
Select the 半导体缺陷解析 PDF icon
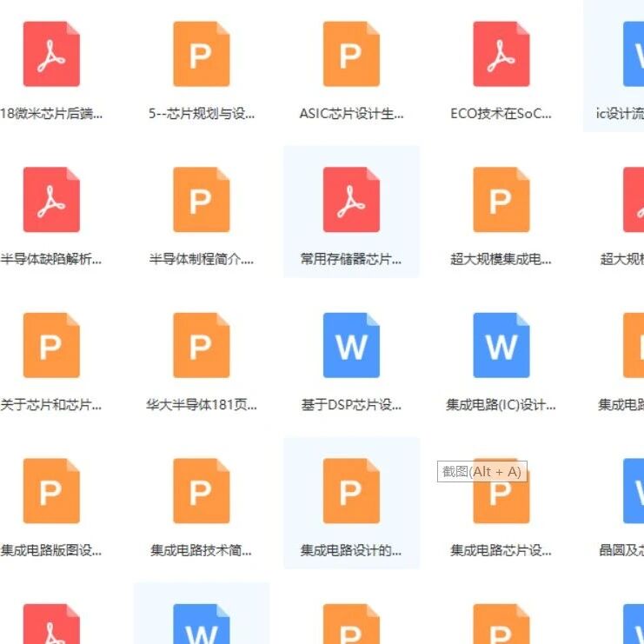(51, 200)
